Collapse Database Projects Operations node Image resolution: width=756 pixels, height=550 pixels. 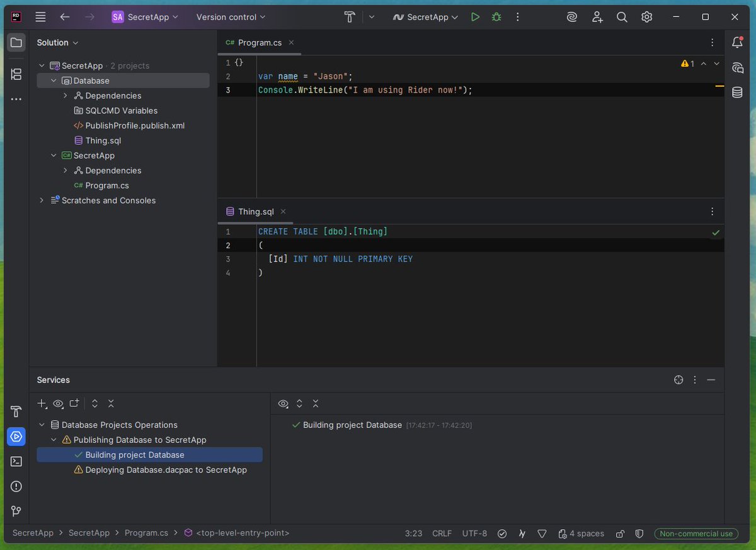(42, 425)
